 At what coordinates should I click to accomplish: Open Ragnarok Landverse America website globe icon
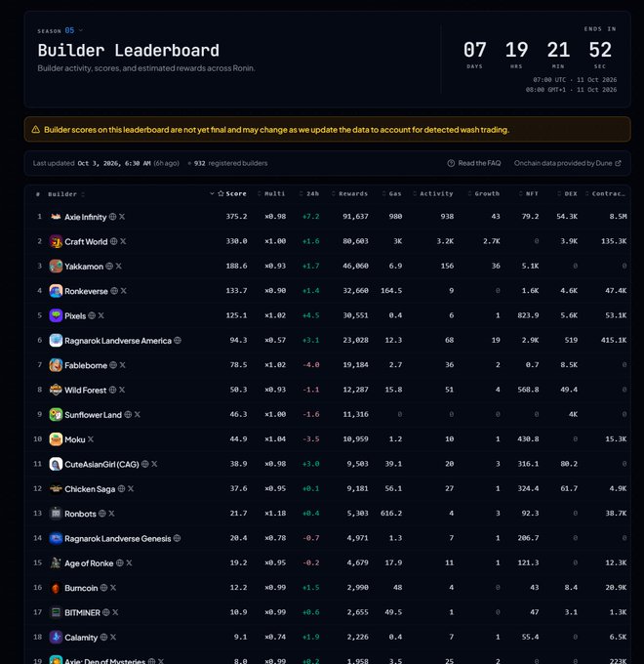(178, 340)
